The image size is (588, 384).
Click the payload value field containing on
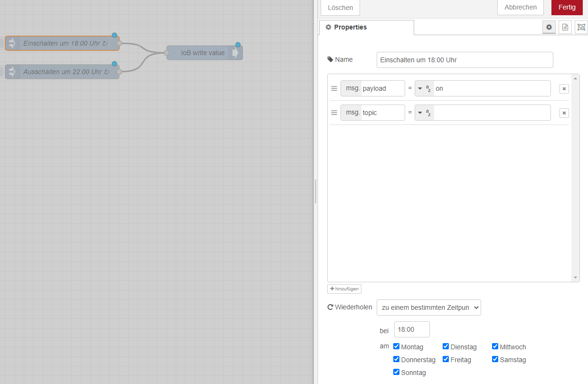pyautogui.click(x=492, y=88)
